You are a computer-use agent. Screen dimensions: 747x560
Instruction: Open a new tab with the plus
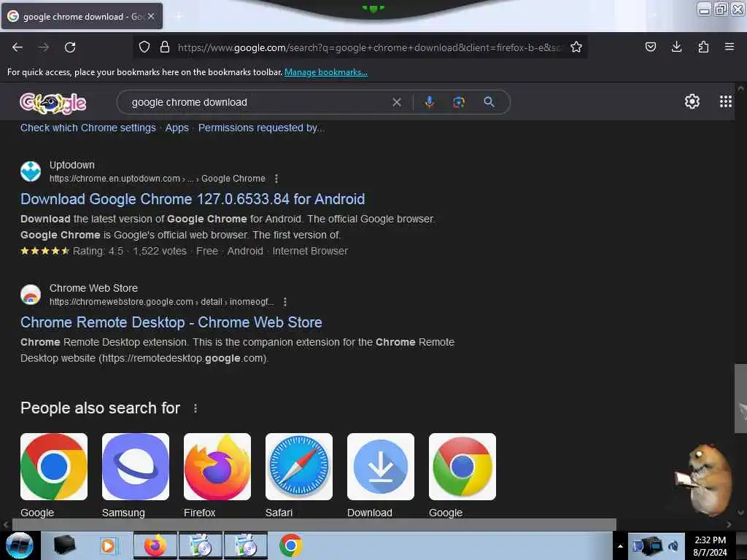178,17
